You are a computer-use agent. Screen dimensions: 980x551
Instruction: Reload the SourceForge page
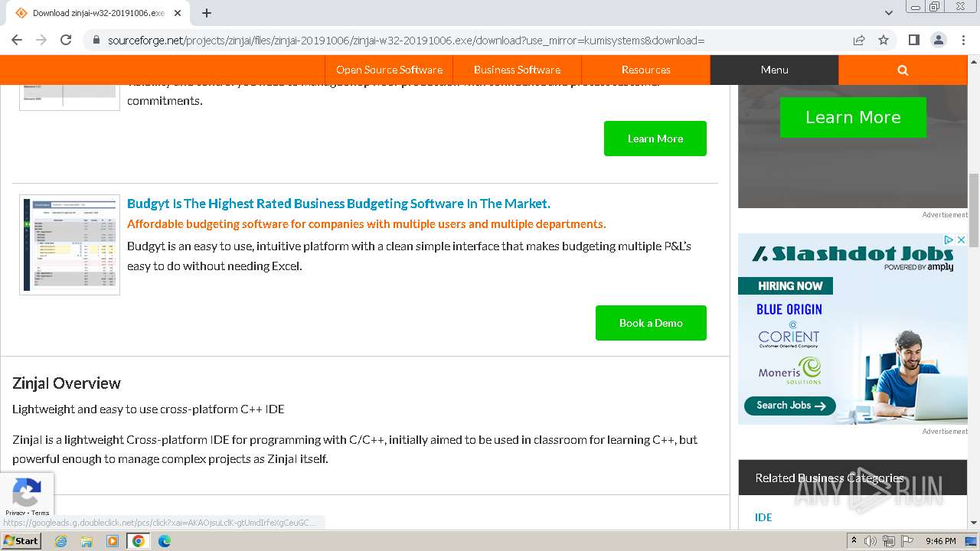[x=66, y=40]
